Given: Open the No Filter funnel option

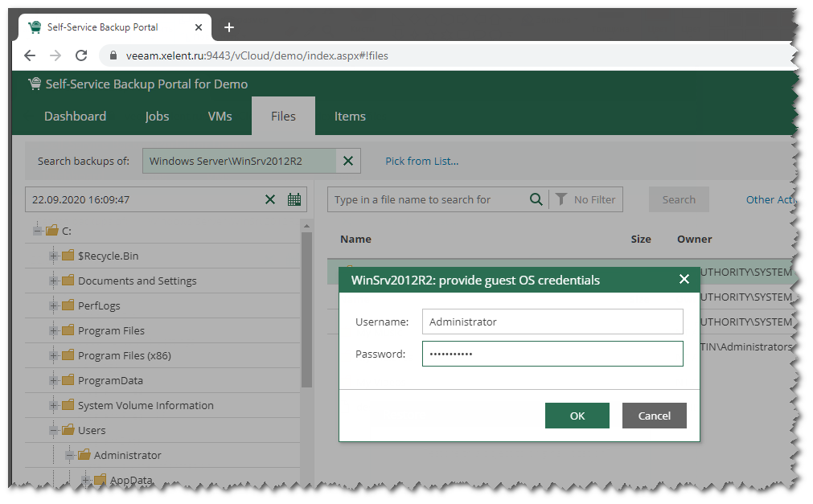Looking at the screenshot, I should (586, 199).
